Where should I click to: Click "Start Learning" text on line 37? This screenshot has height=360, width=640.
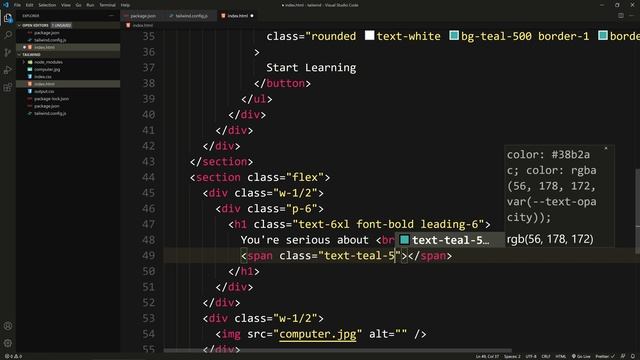click(311, 68)
